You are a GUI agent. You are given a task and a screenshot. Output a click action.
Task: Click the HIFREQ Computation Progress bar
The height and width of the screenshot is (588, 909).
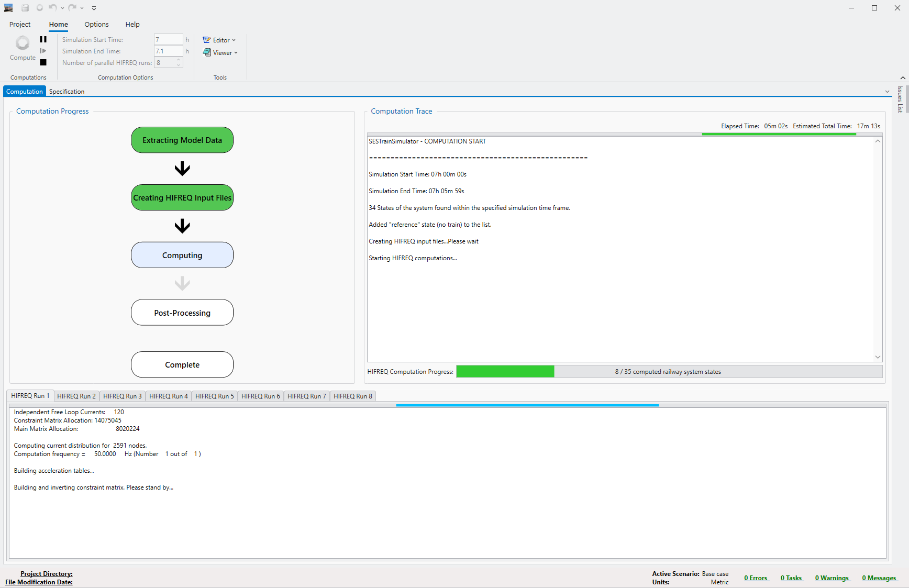[669, 372]
